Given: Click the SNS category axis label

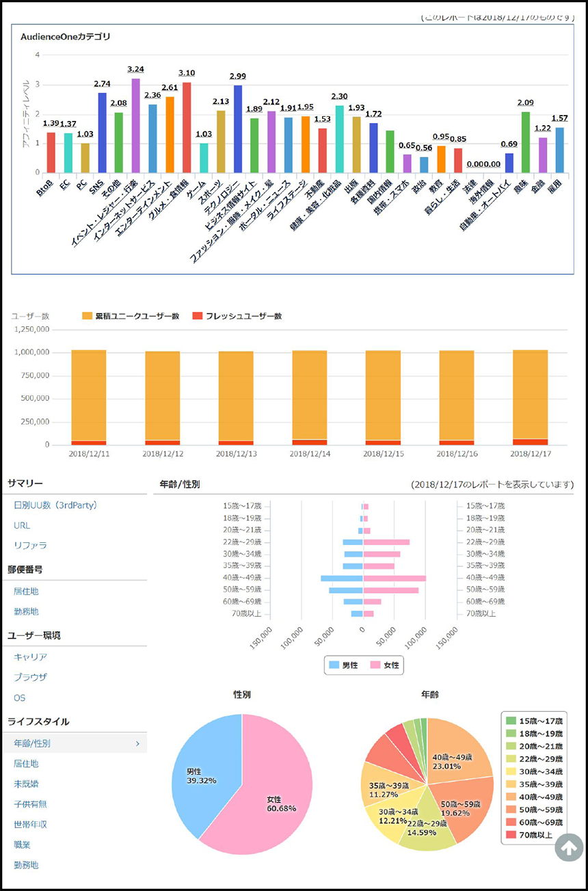Looking at the screenshot, I should (x=97, y=183).
